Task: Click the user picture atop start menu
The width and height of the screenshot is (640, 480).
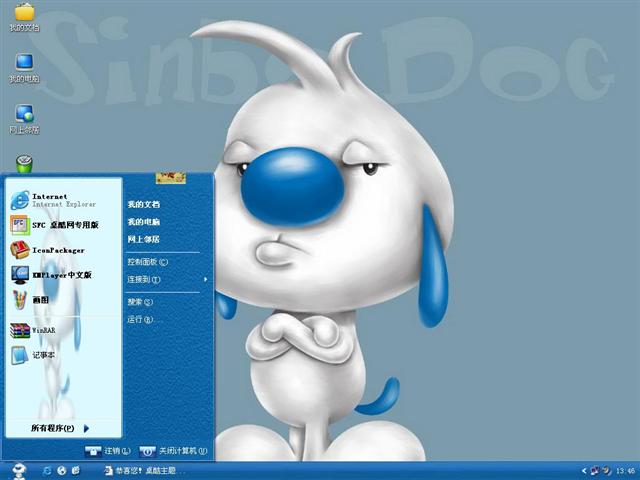Action: click(x=171, y=178)
